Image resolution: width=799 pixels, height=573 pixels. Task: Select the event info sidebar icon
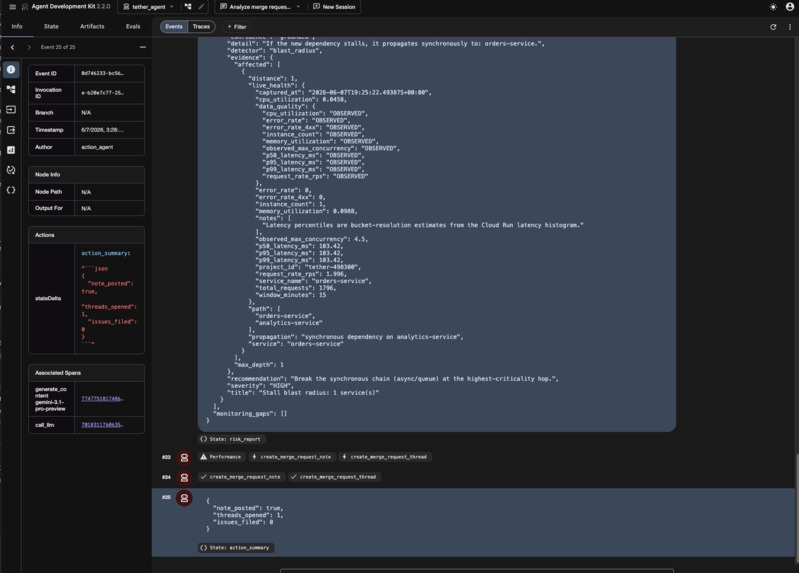pyautogui.click(x=11, y=69)
